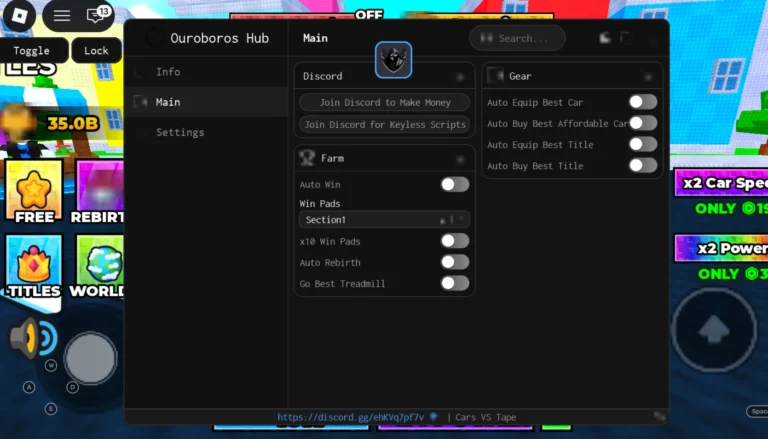The height and width of the screenshot is (439, 768).
Task: Open the FREE star reward icon
Action: pos(34,191)
